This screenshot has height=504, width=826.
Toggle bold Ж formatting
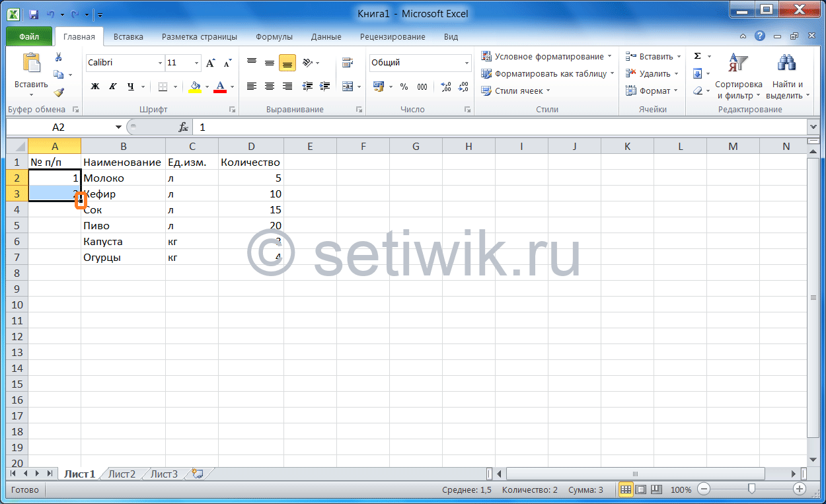pyautogui.click(x=95, y=87)
